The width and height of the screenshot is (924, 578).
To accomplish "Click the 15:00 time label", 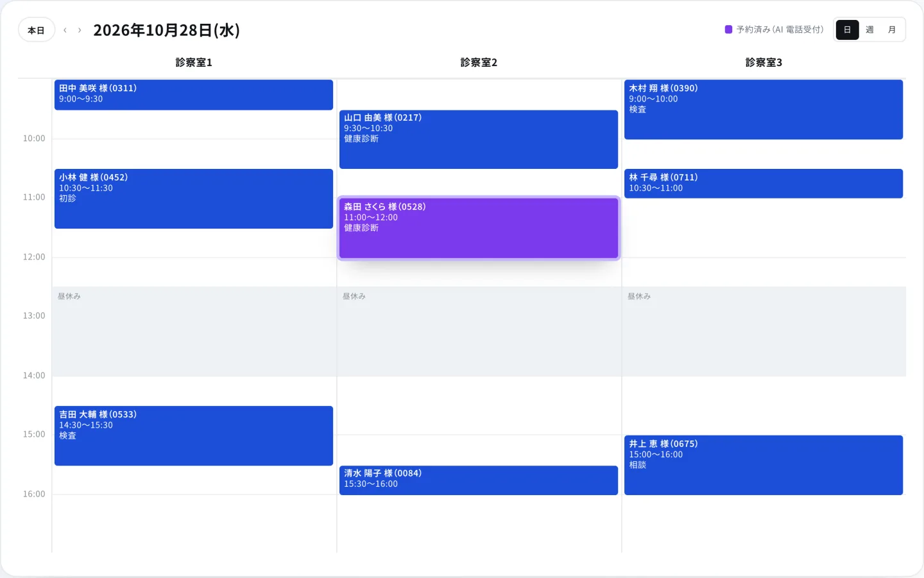I will click(34, 434).
